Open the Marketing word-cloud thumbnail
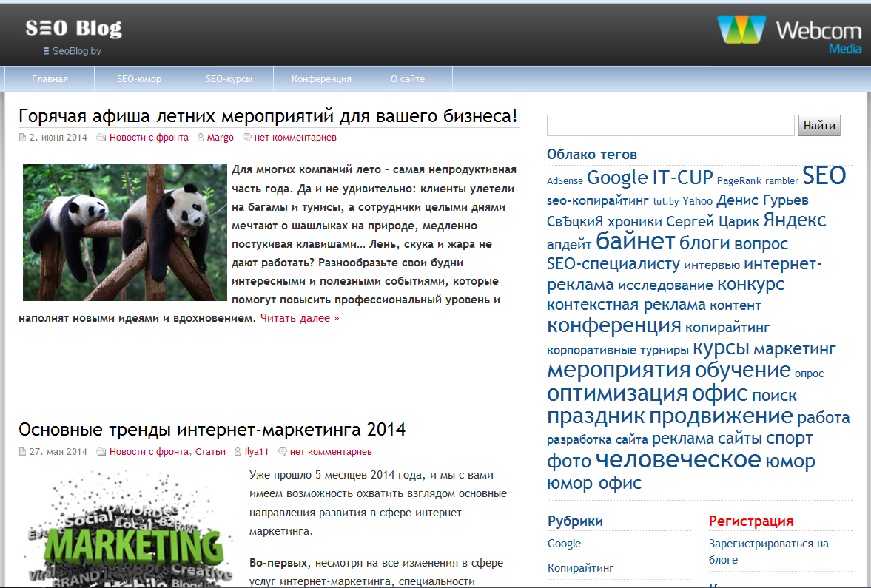871x588 pixels. [130, 529]
